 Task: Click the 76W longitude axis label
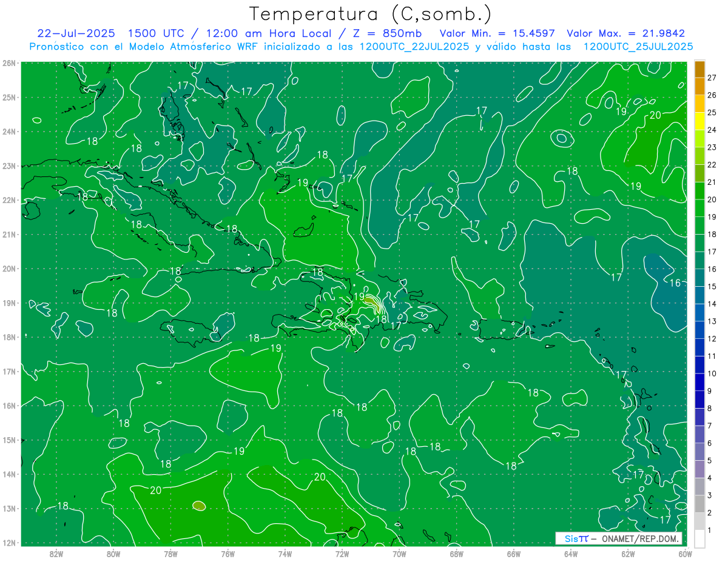tap(227, 554)
